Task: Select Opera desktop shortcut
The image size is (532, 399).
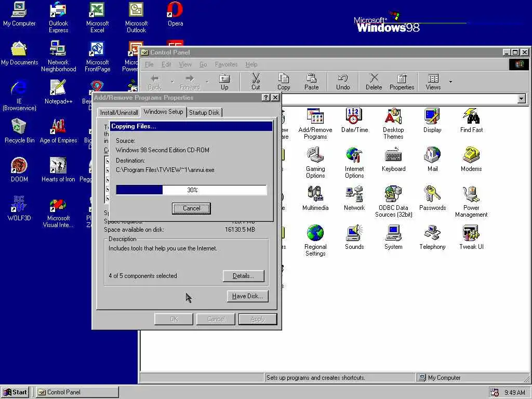Action: tap(175, 14)
